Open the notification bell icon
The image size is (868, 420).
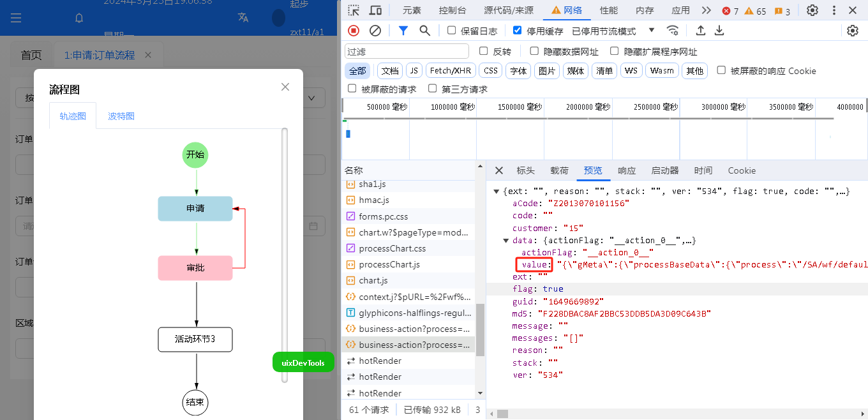pos(79,18)
